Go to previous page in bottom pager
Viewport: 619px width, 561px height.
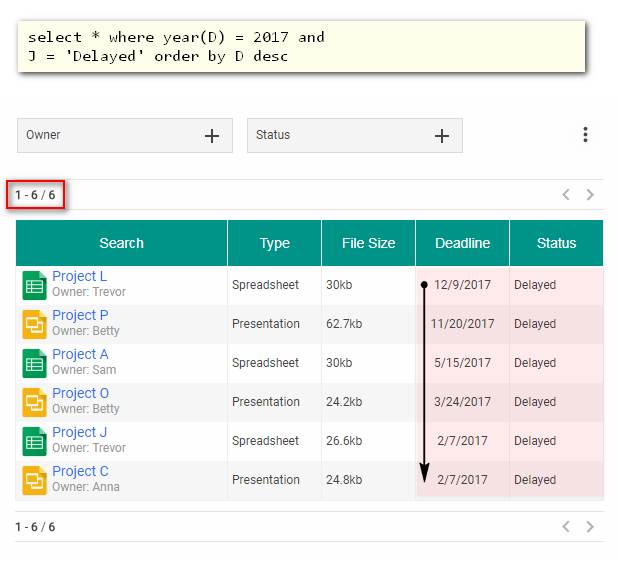(x=566, y=527)
